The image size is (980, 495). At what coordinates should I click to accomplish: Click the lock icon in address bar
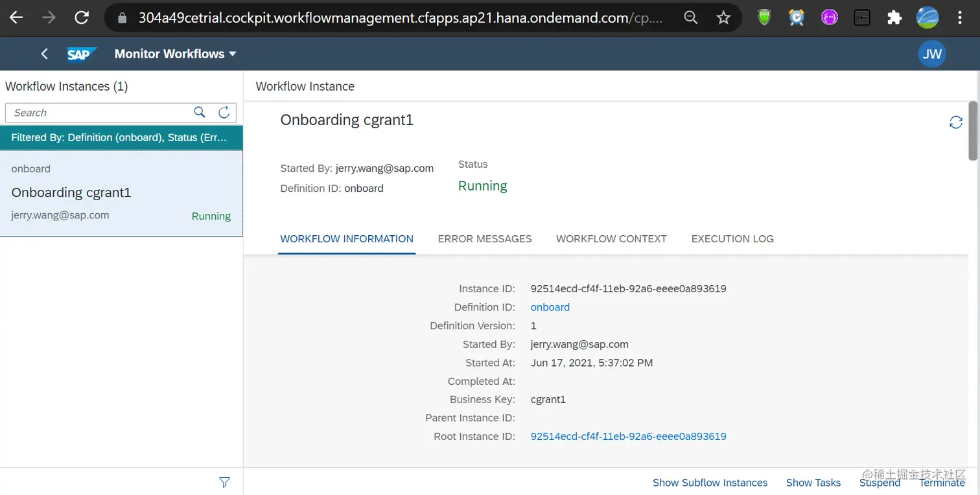[122, 18]
